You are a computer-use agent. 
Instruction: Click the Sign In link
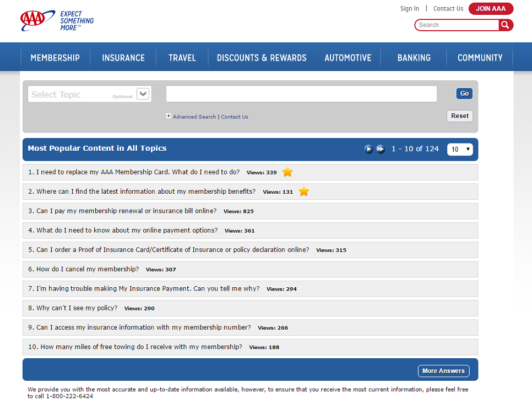(x=410, y=9)
